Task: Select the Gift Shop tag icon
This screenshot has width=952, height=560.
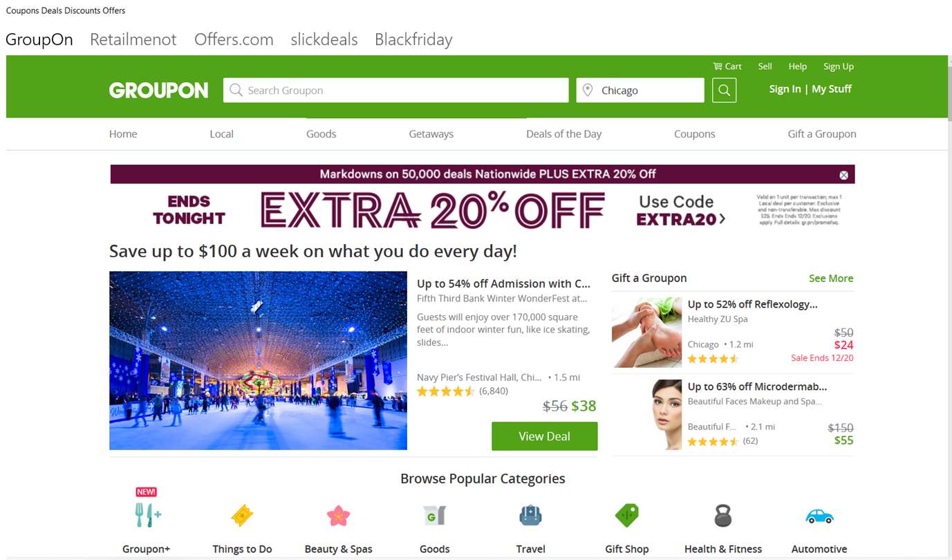Action: (627, 515)
